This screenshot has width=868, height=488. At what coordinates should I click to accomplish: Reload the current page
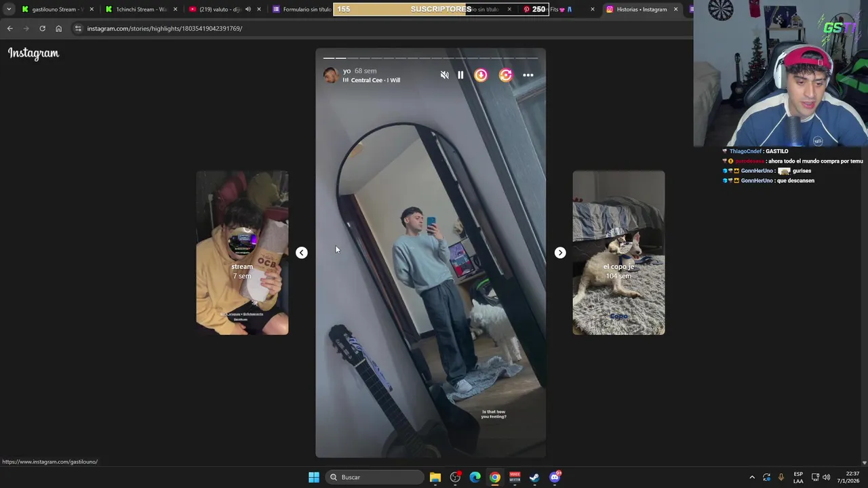coord(42,28)
